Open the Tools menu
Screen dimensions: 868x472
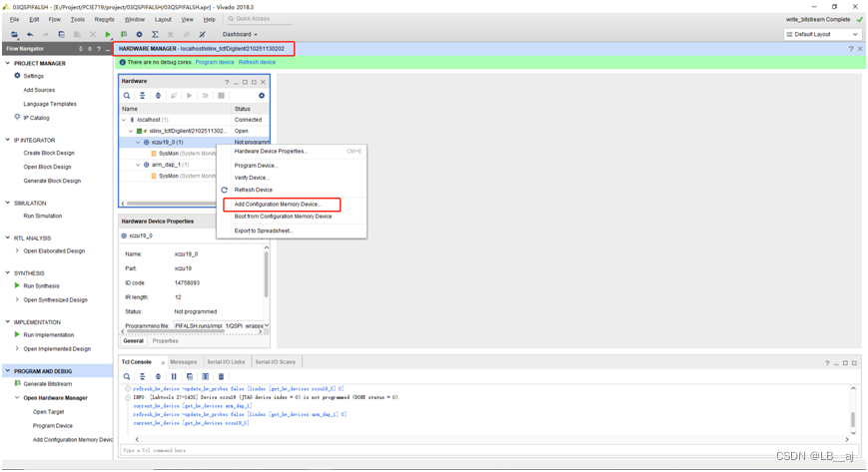[x=78, y=19]
